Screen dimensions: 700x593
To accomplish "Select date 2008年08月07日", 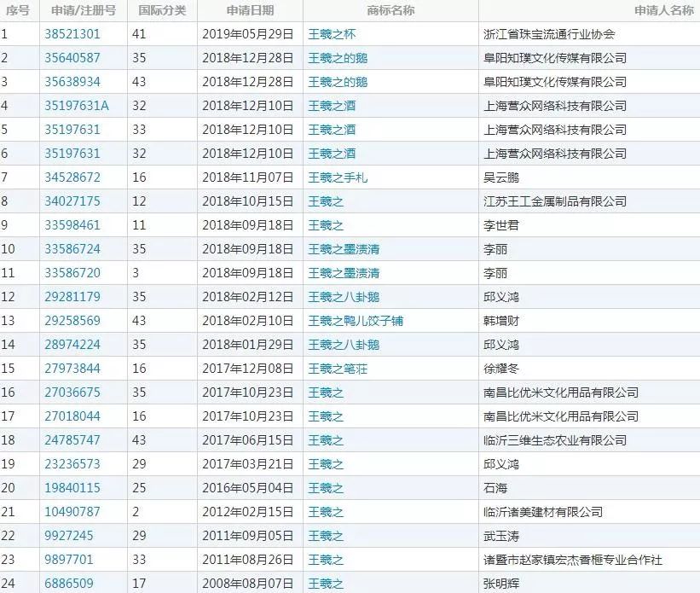I will [248, 584].
